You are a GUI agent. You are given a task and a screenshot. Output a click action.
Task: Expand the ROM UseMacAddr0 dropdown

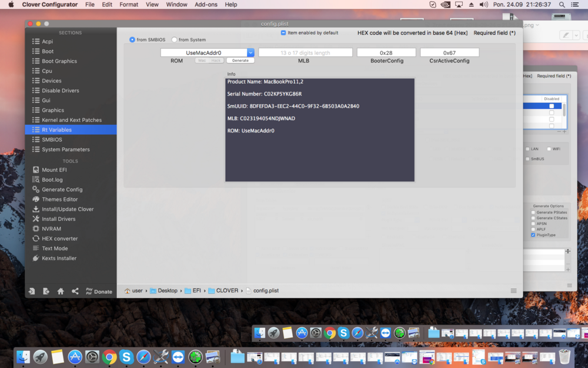click(x=250, y=53)
